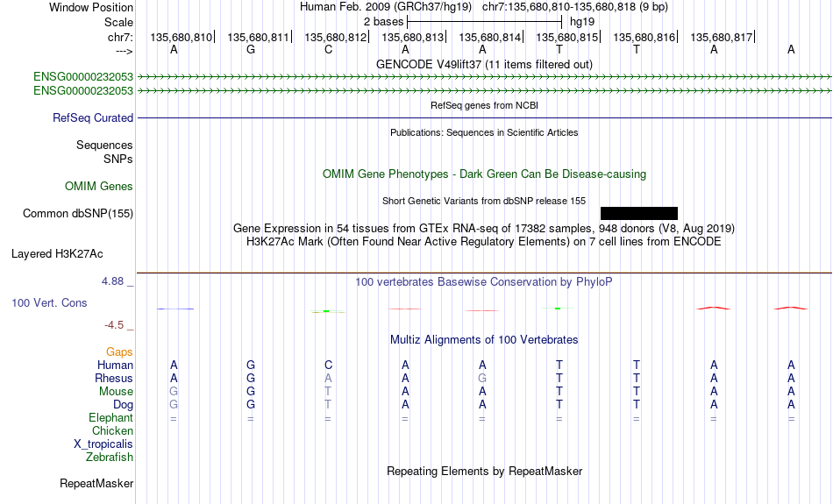The height and width of the screenshot is (504, 833).
Task: Open the OMIM Genes track label
Action: click(x=99, y=187)
